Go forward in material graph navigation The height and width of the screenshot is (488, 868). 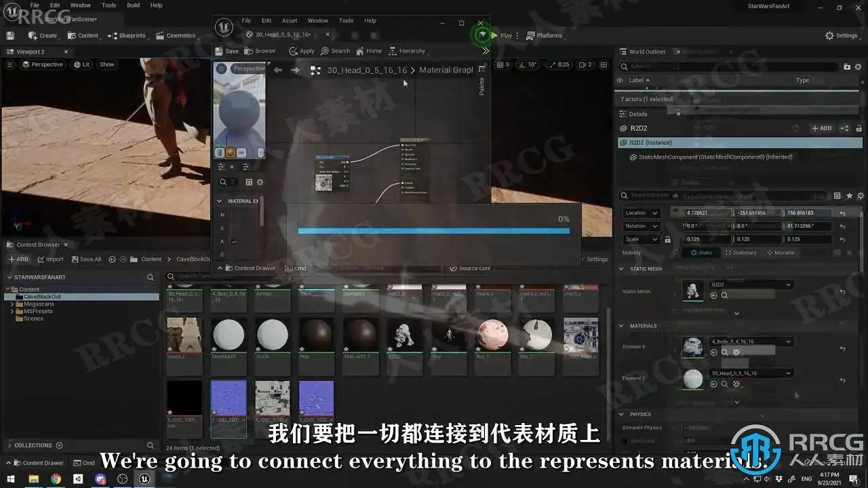(295, 70)
